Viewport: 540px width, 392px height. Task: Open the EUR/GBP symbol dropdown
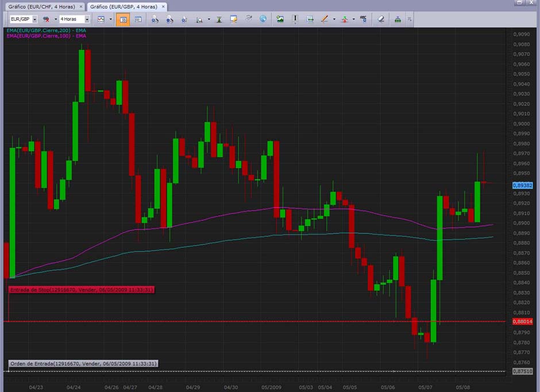34,19
